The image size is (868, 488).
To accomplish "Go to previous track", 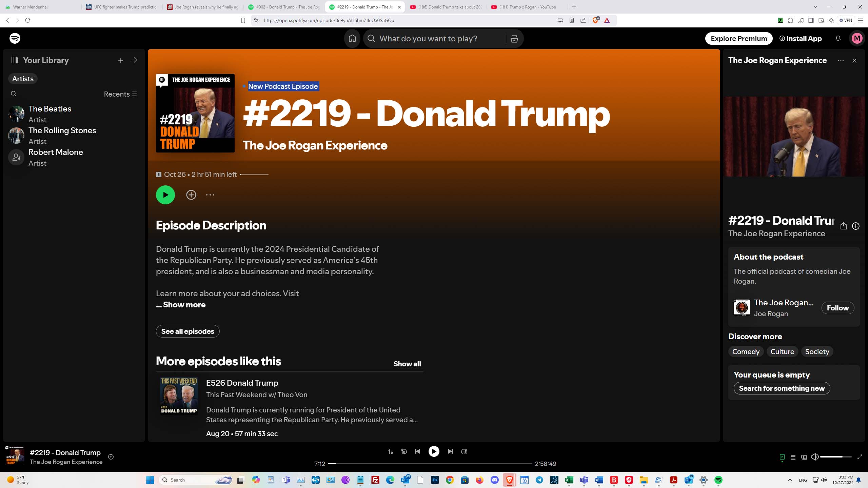I will coord(418,451).
